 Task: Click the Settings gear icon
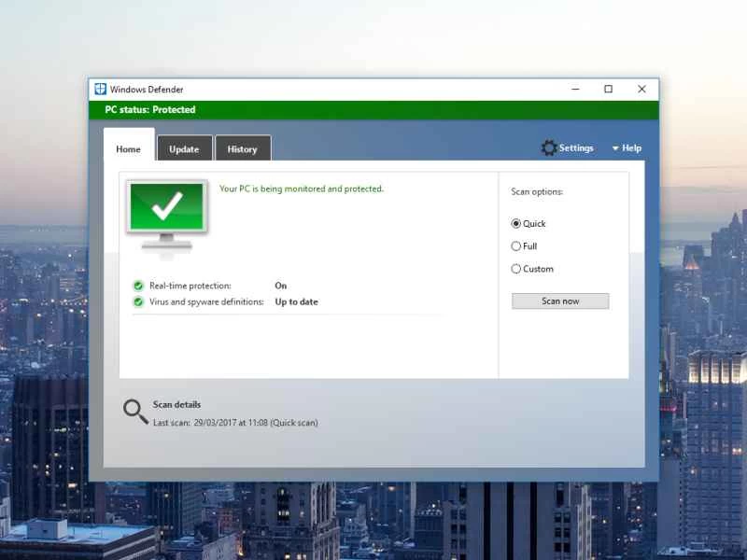550,147
